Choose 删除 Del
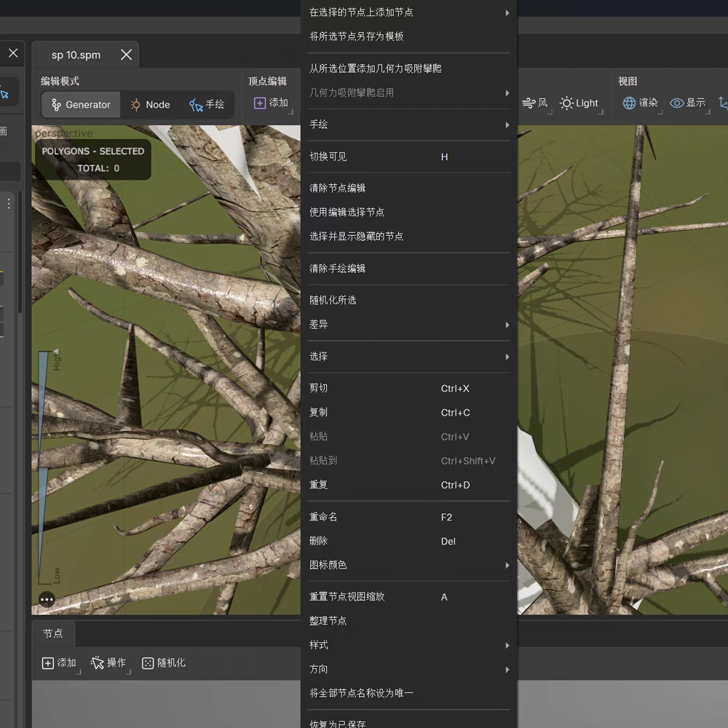Viewport: 728px width, 728px height. tap(409, 541)
